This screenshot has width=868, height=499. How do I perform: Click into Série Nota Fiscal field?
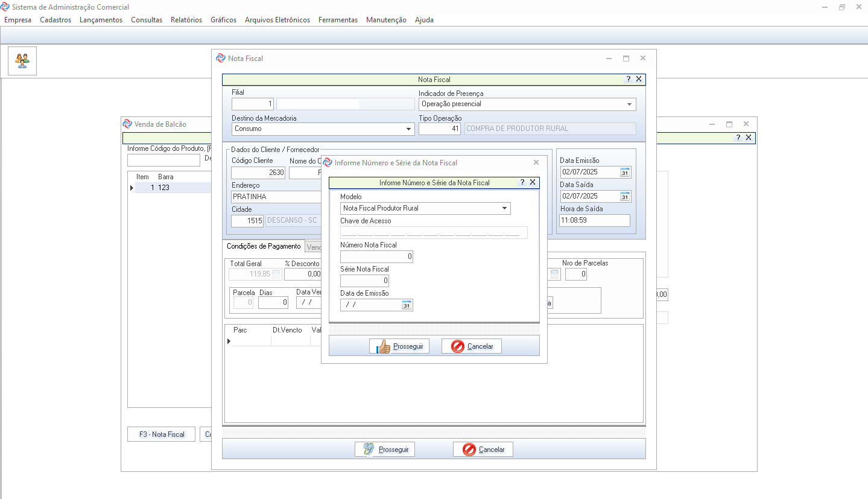click(364, 281)
